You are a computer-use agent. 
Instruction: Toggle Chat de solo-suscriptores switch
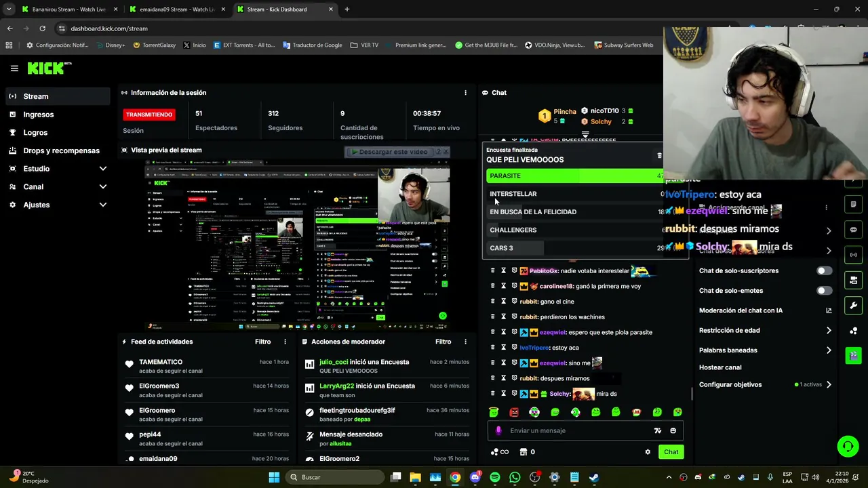pyautogui.click(x=824, y=270)
